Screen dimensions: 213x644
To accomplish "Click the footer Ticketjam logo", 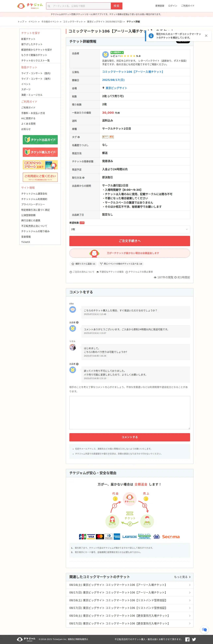I will click(26, 639).
